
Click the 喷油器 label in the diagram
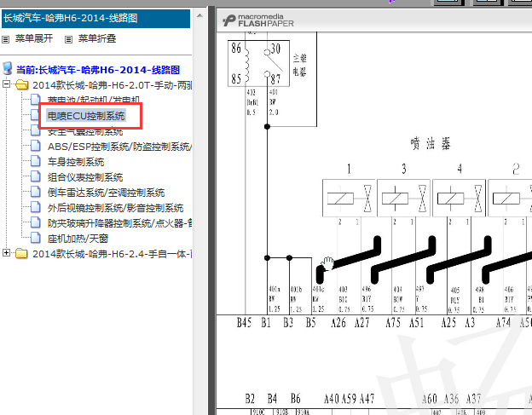coord(431,144)
